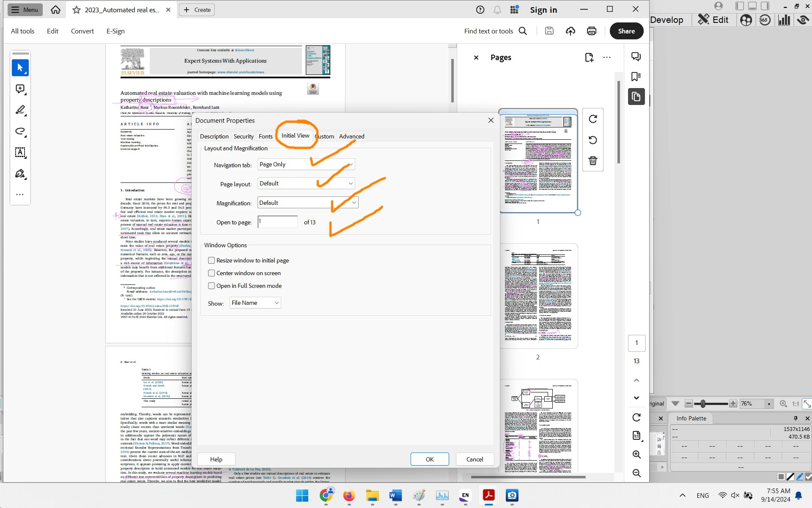The width and height of the screenshot is (812, 508).
Task: Click the Open to page field
Action: (277, 222)
